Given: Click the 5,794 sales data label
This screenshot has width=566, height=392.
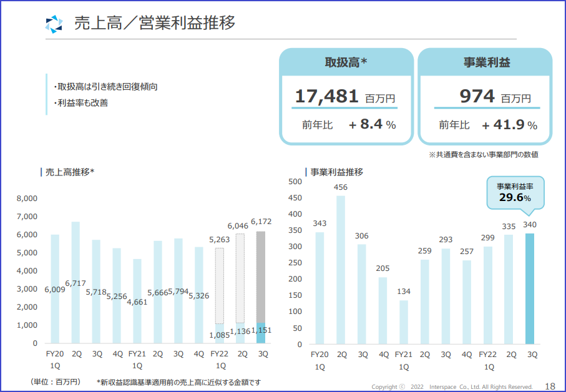Looking at the screenshot, I should pyautogui.click(x=178, y=292).
